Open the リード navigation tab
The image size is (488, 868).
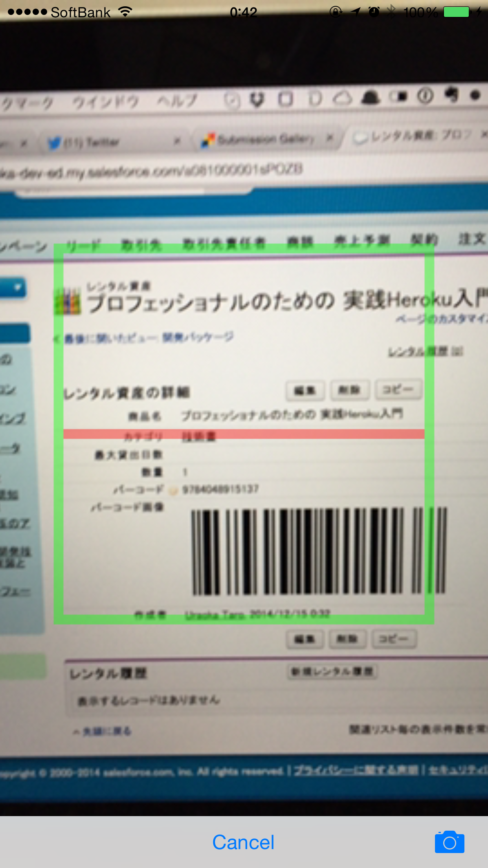click(84, 245)
